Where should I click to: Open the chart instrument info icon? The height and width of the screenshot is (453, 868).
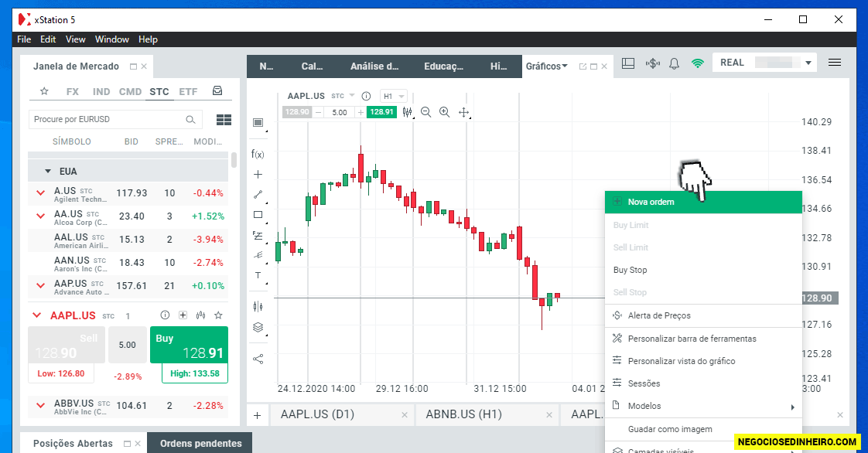click(x=366, y=96)
